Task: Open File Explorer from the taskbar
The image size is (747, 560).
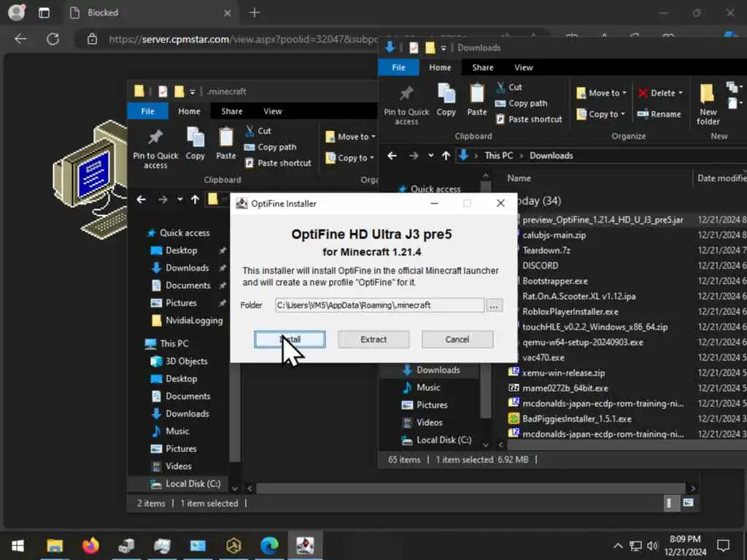Action: tap(54, 545)
